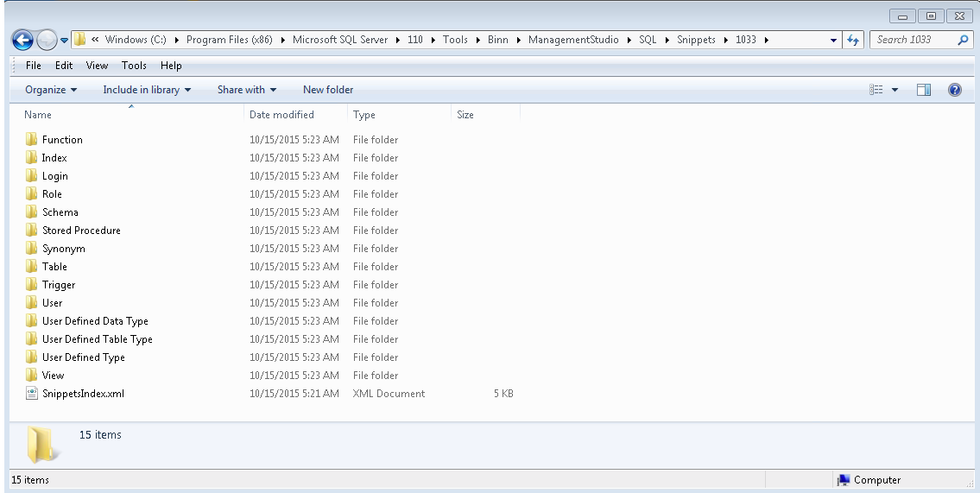Select the SnippetsIndex.xml file icon
The height and width of the screenshot is (493, 980).
click(x=32, y=394)
